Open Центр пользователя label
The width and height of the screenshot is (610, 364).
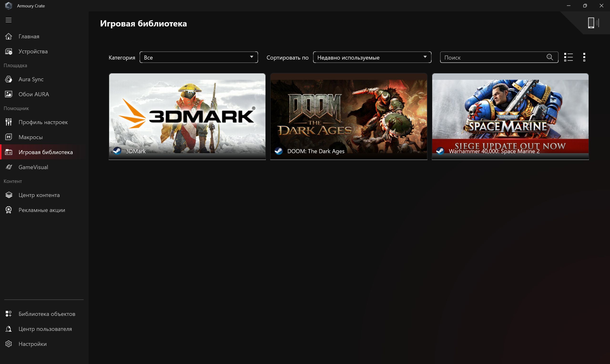tap(45, 329)
